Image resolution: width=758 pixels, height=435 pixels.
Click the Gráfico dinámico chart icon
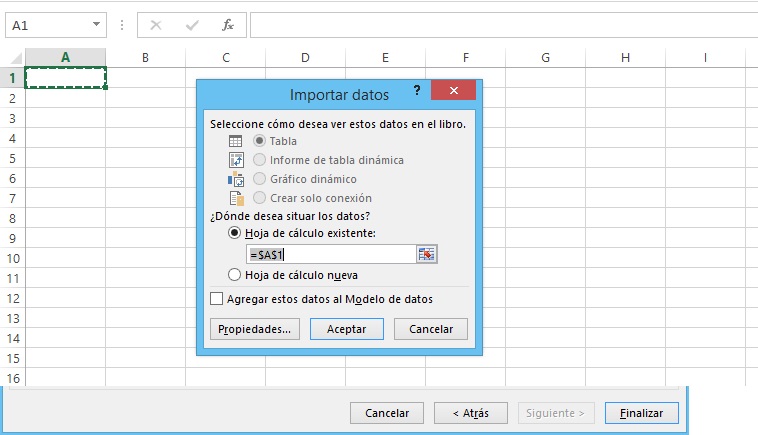[x=236, y=179]
